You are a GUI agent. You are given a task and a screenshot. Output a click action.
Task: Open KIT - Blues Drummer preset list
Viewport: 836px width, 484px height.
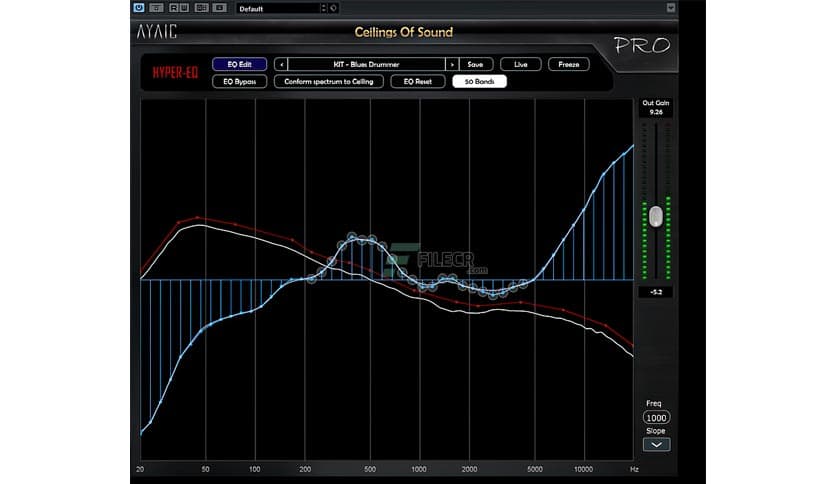click(x=366, y=64)
